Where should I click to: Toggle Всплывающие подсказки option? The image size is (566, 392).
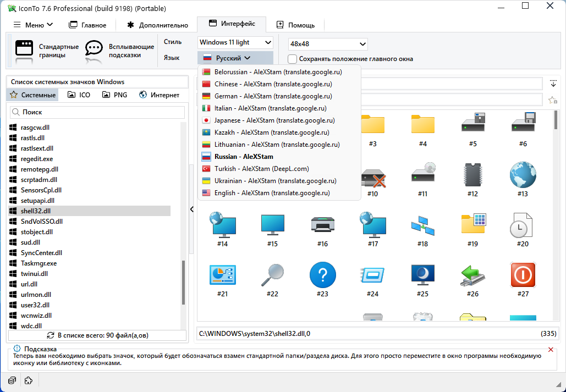(x=120, y=51)
